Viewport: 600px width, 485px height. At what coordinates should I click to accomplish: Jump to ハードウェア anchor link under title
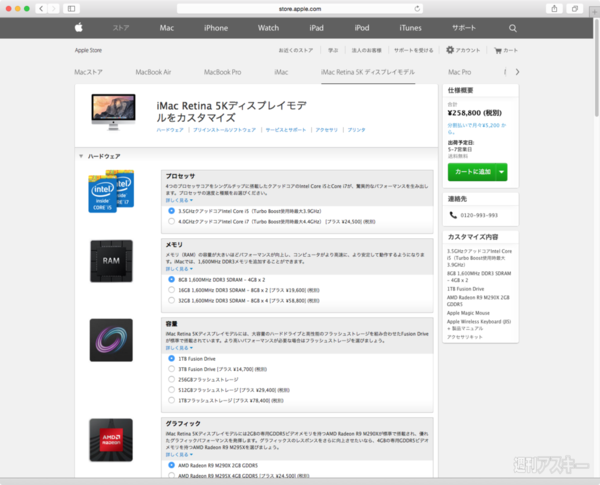click(x=170, y=130)
